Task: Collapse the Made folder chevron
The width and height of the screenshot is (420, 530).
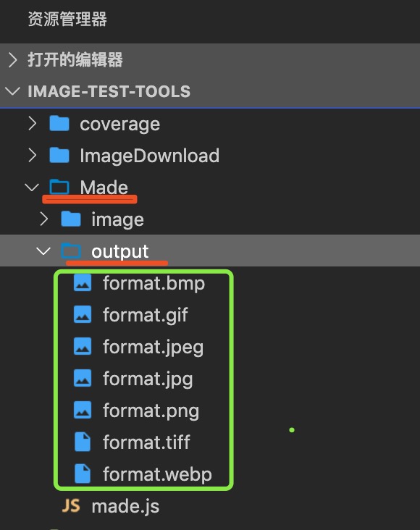Action: coord(32,188)
